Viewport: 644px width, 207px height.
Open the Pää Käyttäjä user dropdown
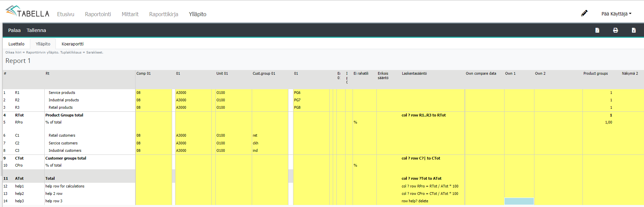click(616, 14)
